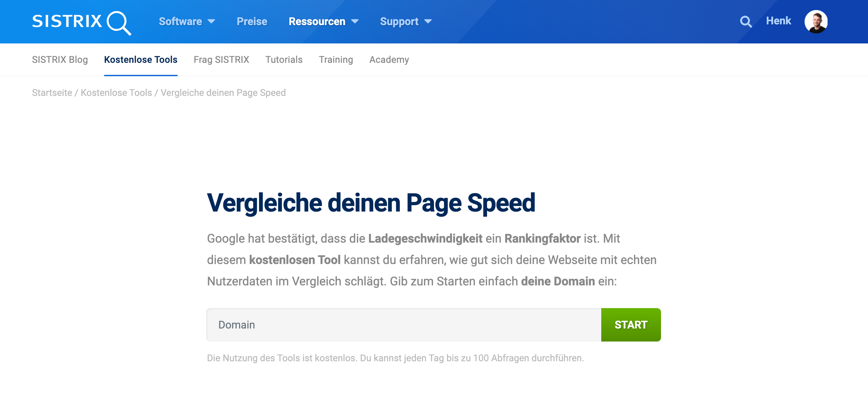The width and height of the screenshot is (868, 395).
Task: Click the Henk username link
Action: (x=778, y=21)
